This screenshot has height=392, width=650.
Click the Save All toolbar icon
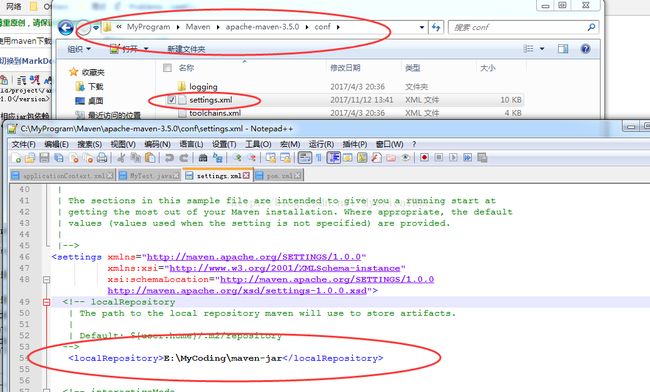pos(59,158)
